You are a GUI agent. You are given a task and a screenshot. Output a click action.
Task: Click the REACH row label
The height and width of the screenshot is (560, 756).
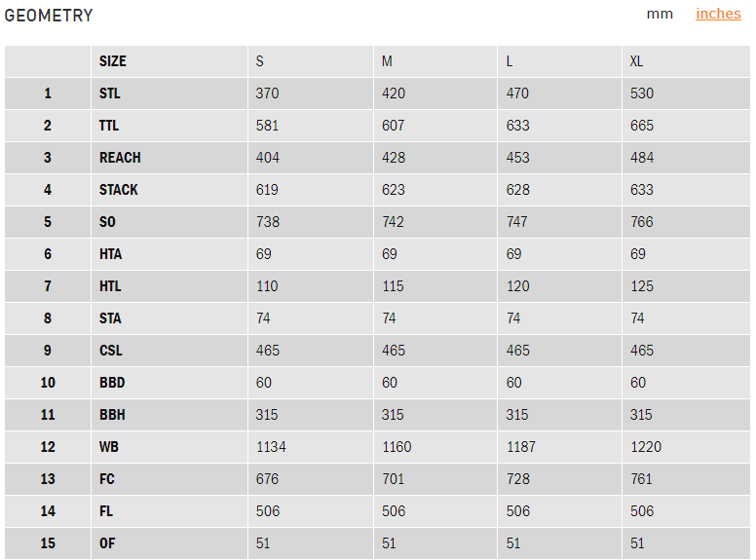click(120, 158)
